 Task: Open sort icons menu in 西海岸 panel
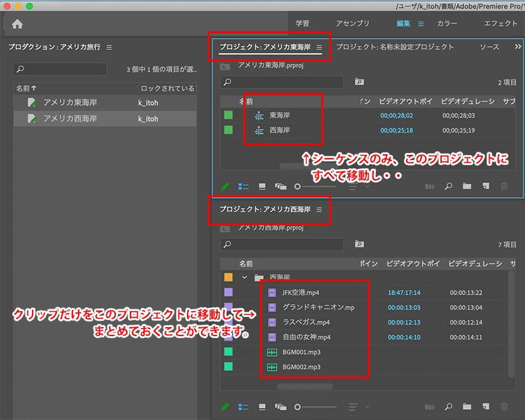(359, 407)
